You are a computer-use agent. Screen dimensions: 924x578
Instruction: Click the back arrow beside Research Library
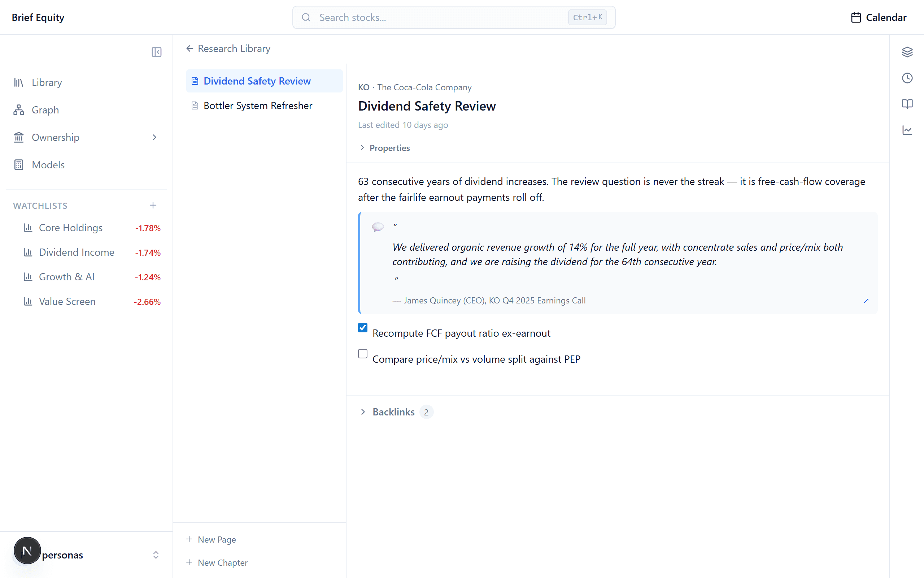coord(190,48)
